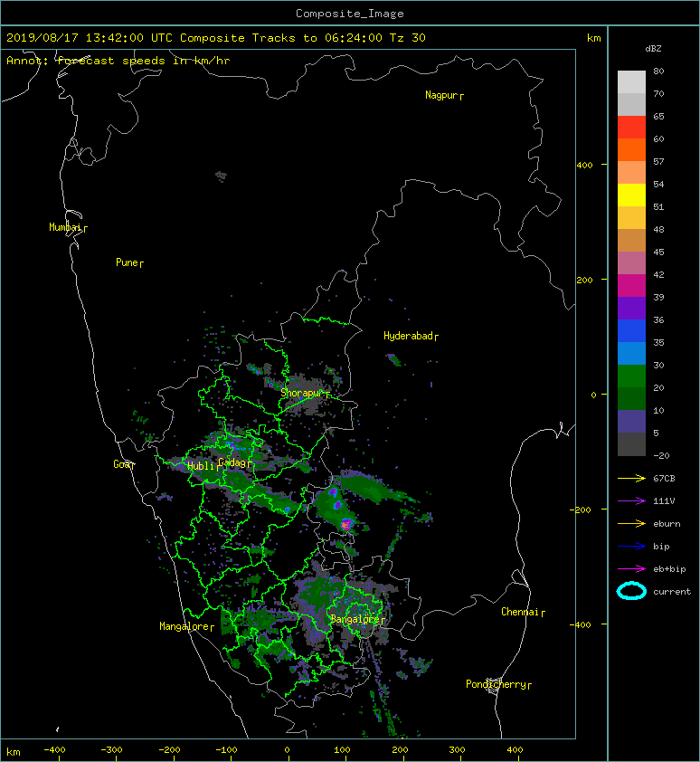The image size is (700, 762).
Task: Click the 67CB legend label
Action: point(664,479)
